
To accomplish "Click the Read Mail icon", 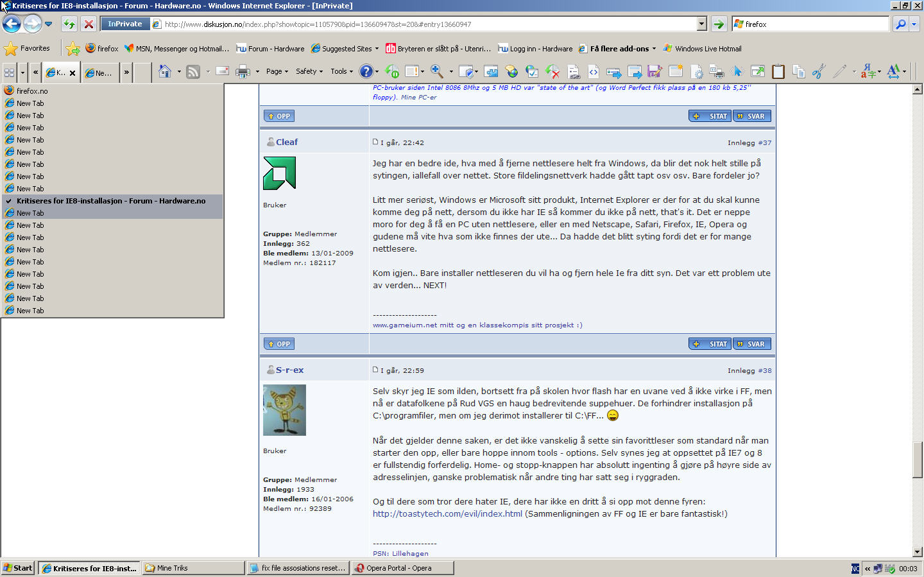I will point(222,71).
